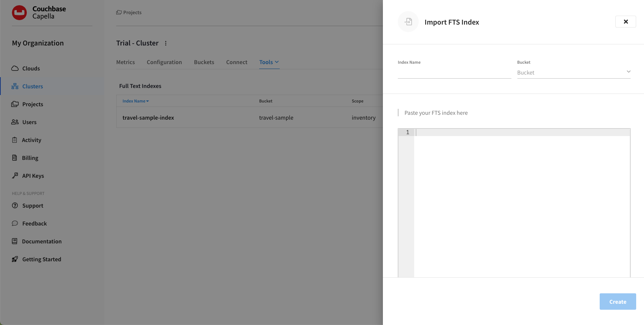The height and width of the screenshot is (325, 644).
Task: Open Clouds via the cloud icon
Action: (x=15, y=68)
